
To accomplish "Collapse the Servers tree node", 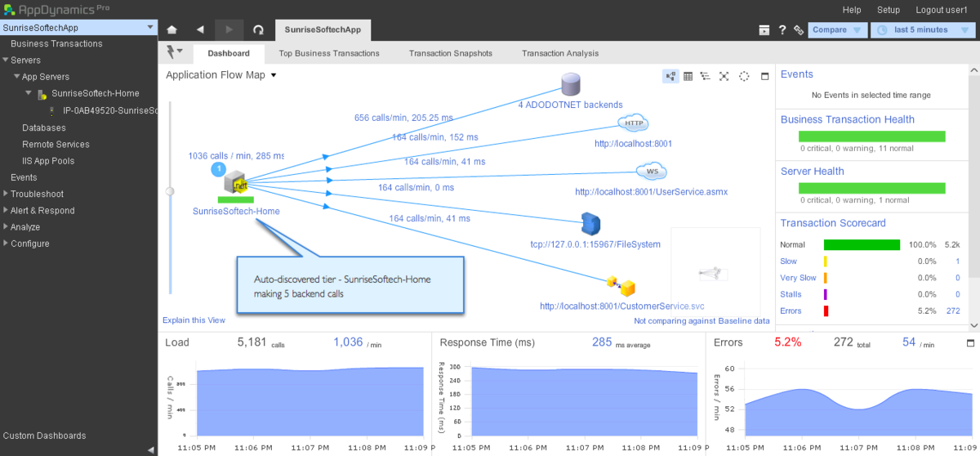I will coord(5,60).
